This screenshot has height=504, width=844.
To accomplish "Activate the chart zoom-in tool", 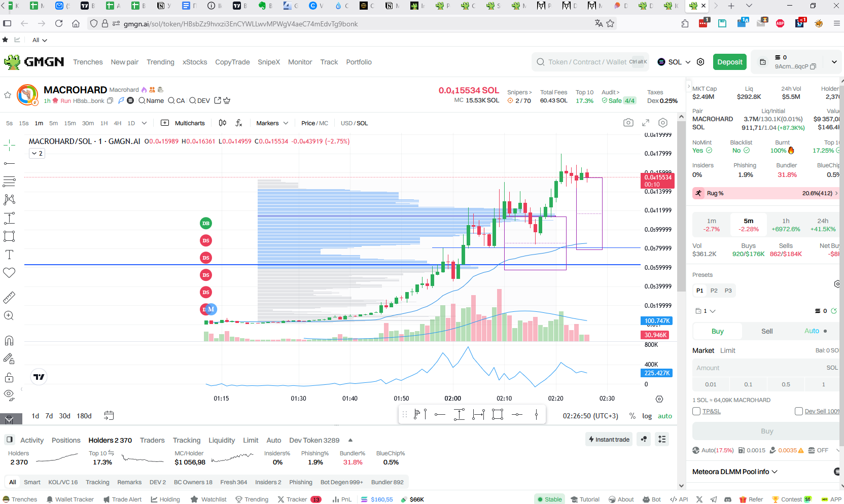I will click(9, 315).
